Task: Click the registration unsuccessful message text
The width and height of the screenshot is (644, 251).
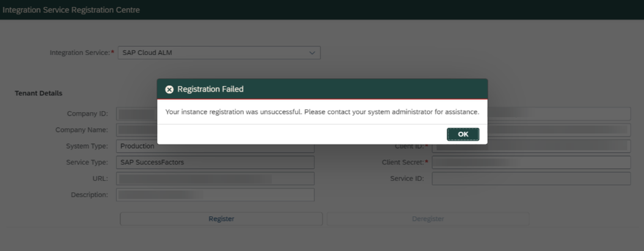Action: (x=322, y=112)
